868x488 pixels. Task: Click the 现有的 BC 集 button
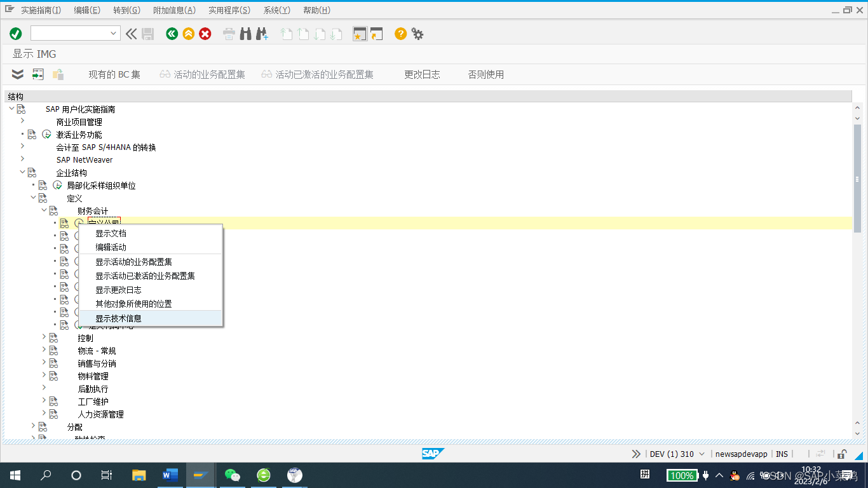point(114,74)
